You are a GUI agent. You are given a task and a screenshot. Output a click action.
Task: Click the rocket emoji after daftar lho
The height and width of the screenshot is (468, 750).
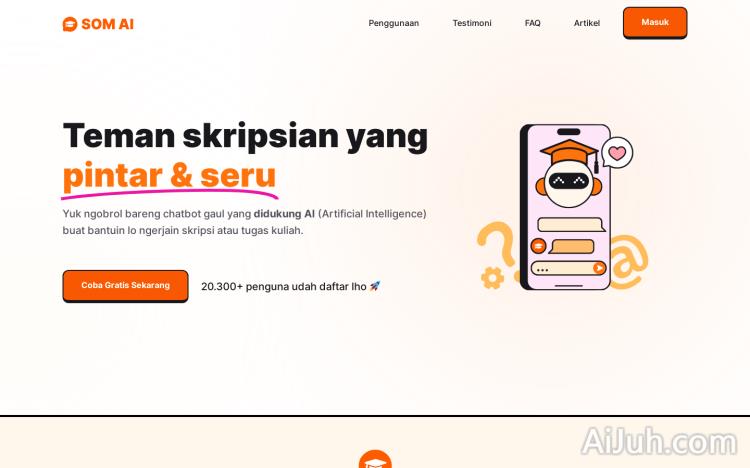click(375, 286)
